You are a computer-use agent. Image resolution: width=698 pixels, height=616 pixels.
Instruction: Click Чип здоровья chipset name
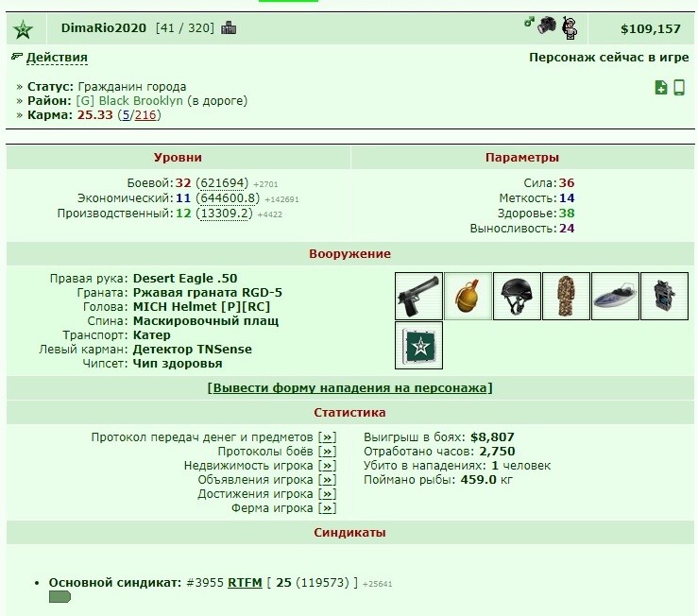[x=178, y=364]
